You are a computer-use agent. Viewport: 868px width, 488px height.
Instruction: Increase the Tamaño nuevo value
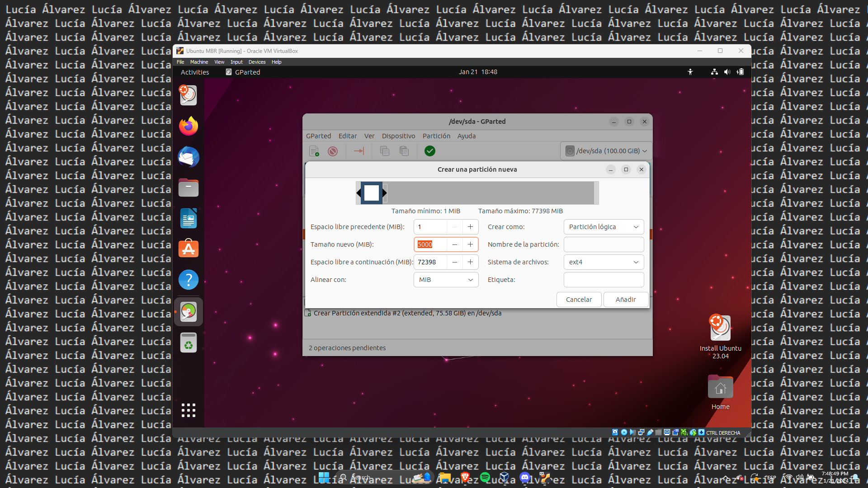(x=470, y=244)
